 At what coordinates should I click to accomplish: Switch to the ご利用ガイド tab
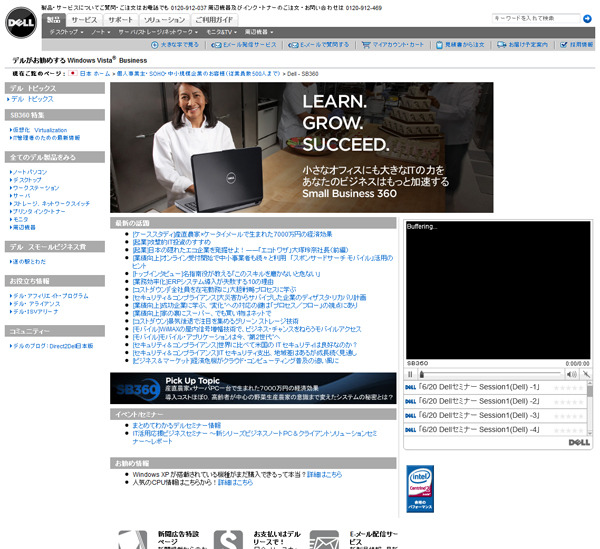pyautogui.click(x=214, y=20)
